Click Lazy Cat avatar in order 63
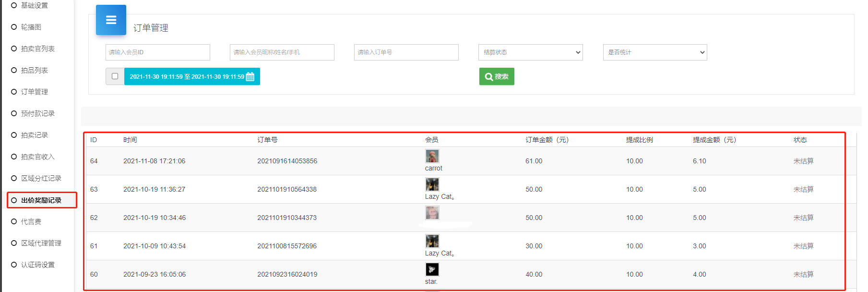The image size is (868, 292). click(432, 184)
